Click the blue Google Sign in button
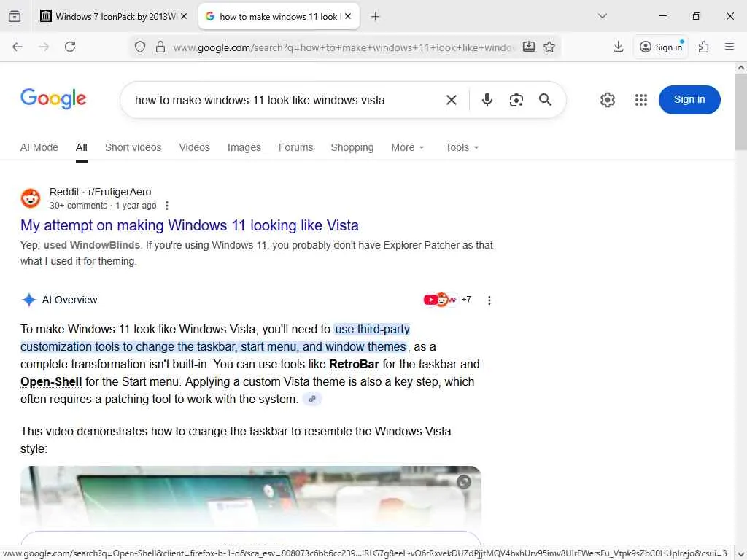 pyautogui.click(x=689, y=99)
